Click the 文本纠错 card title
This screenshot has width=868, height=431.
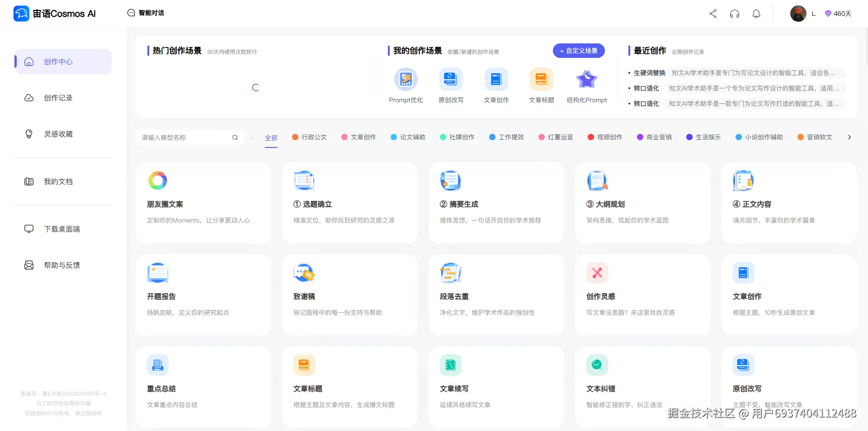pyautogui.click(x=601, y=389)
